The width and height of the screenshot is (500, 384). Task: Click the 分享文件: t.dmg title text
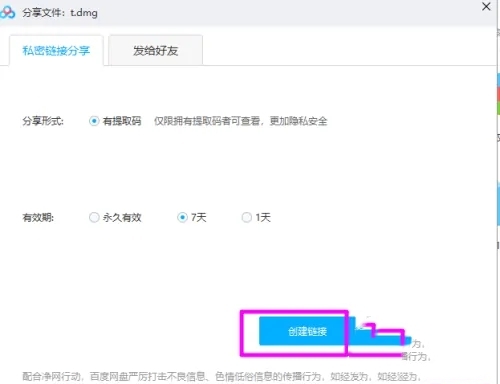60,13
